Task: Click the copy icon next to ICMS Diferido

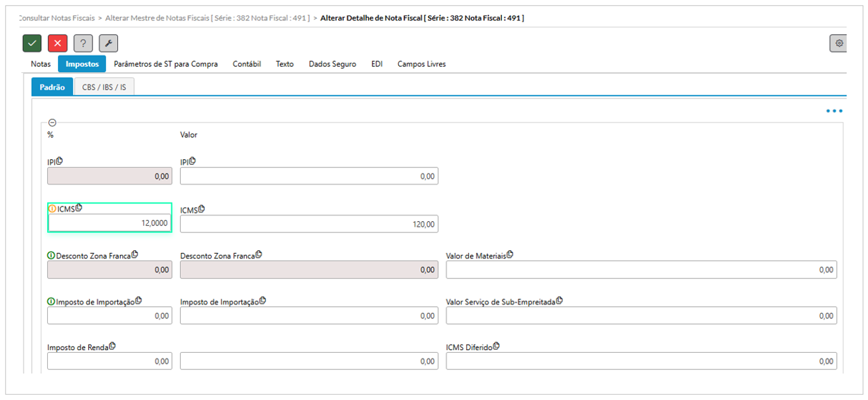Action: pos(496,346)
